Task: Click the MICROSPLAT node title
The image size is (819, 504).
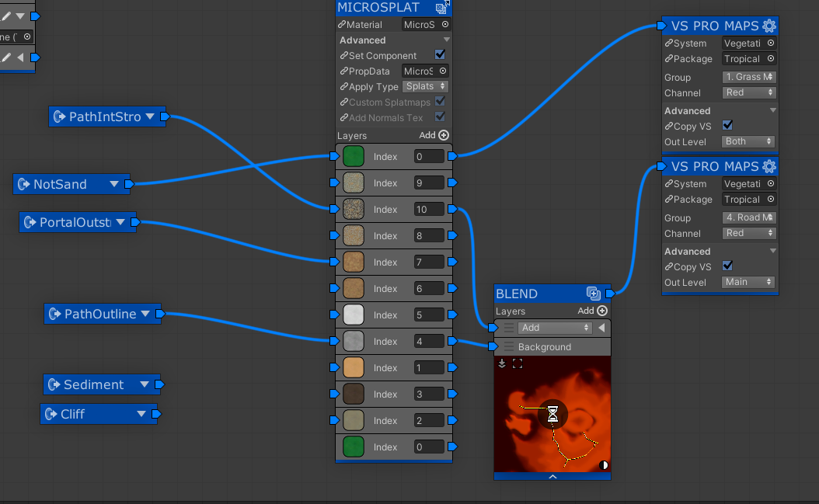Action: click(378, 7)
